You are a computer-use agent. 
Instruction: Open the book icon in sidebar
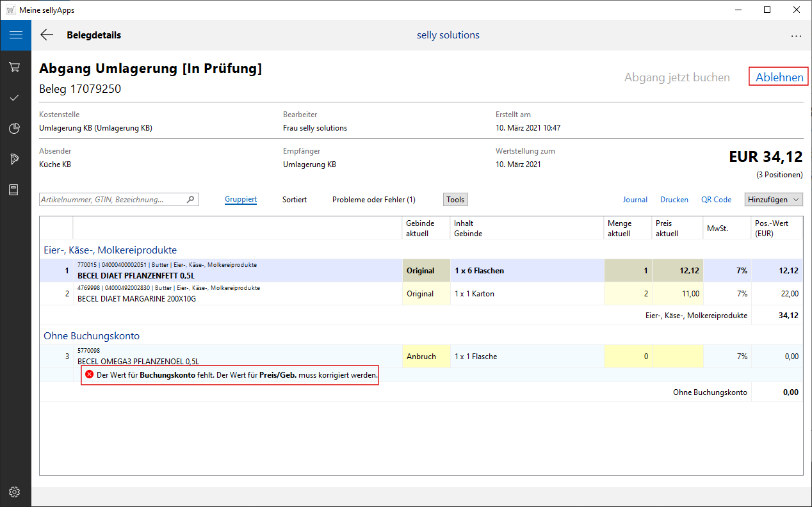pos(15,190)
